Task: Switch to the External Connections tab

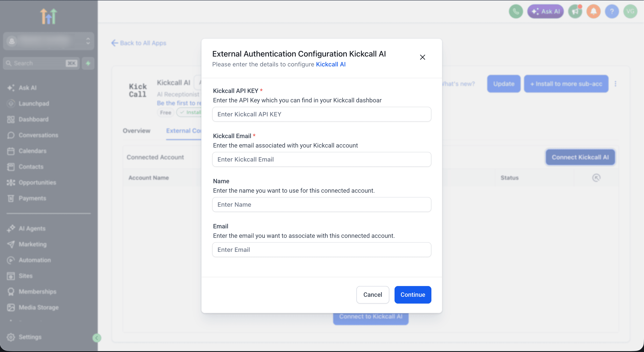Action: coord(184,131)
